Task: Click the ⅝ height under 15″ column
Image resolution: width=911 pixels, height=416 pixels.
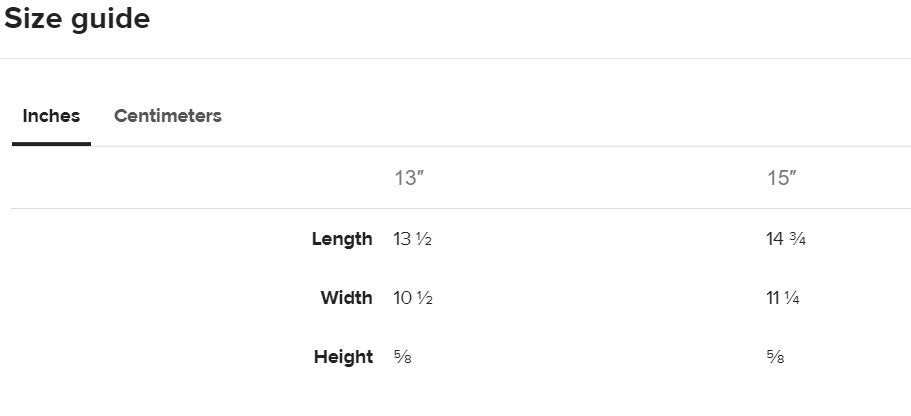Action: point(775,357)
